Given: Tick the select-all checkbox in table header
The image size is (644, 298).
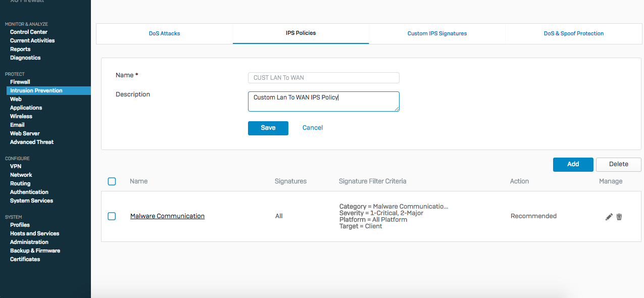Looking at the screenshot, I should click(x=112, y=181).
